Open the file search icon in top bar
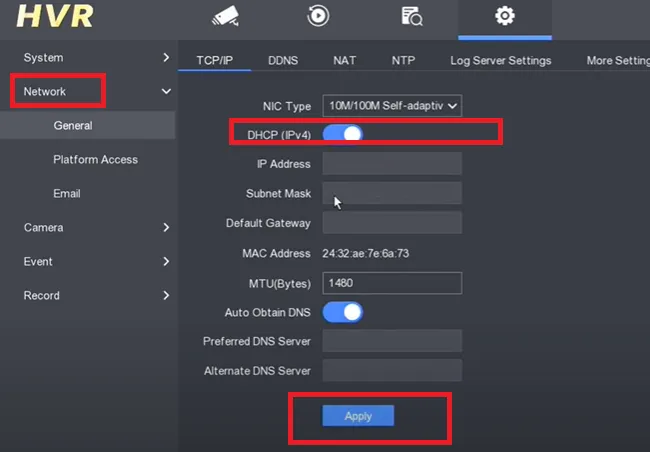 click(x=412, y=17)
